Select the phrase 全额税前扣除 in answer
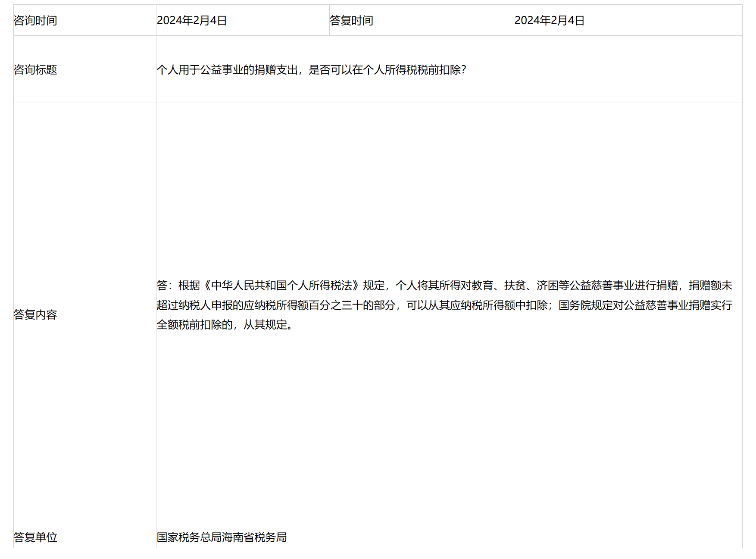756x559 pixels. 189,327
